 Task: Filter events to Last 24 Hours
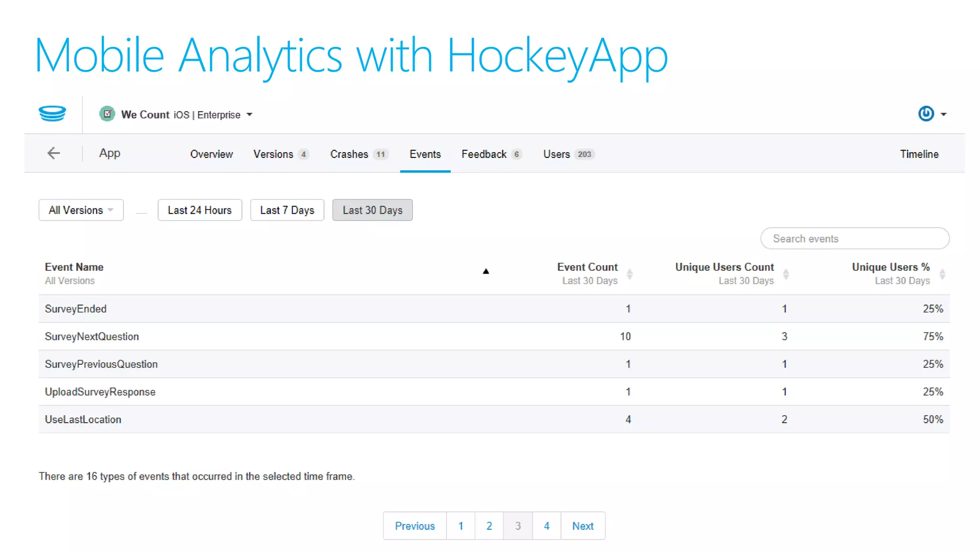point(200,210)
